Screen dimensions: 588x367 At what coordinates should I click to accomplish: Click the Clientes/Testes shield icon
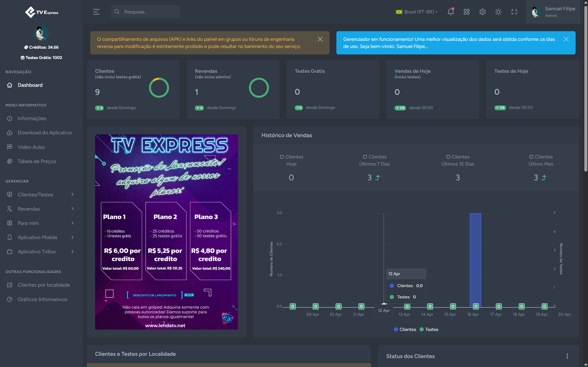pos(10,194)
